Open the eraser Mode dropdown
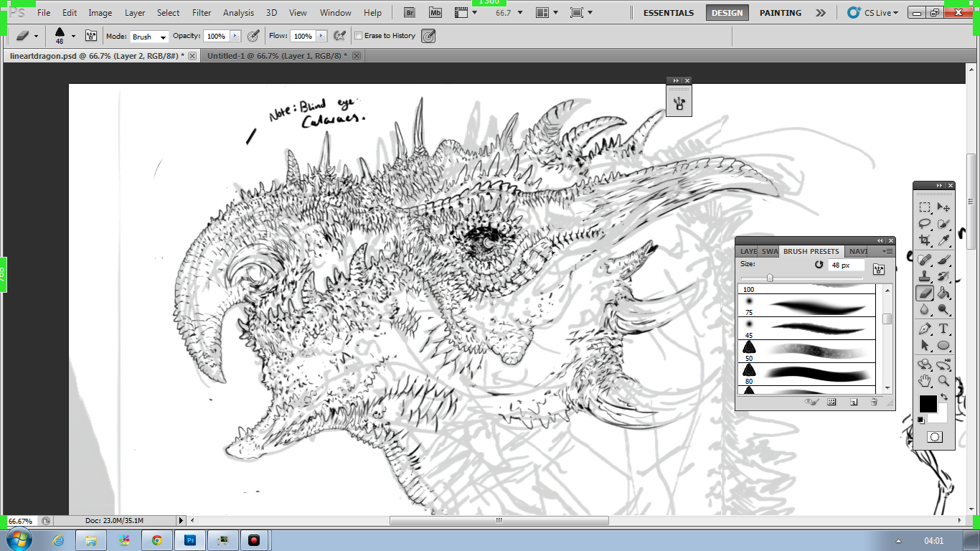 point(149,37)
